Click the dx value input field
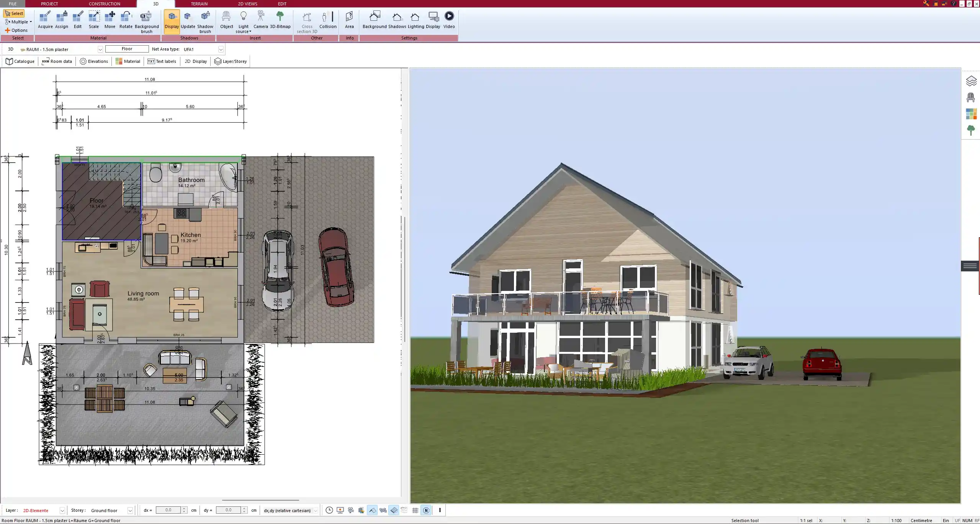The image size is (980, 524). (169, 510)
